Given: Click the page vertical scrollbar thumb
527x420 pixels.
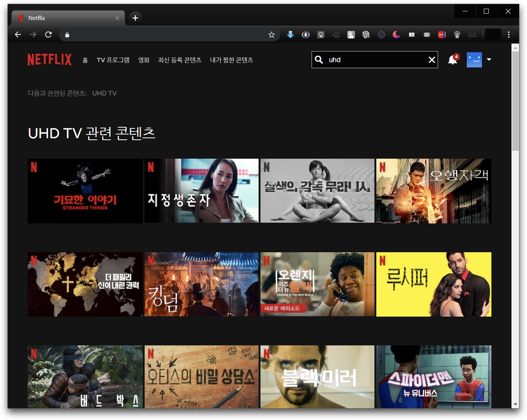Looking at the screenshot, I should coord(515,101).
